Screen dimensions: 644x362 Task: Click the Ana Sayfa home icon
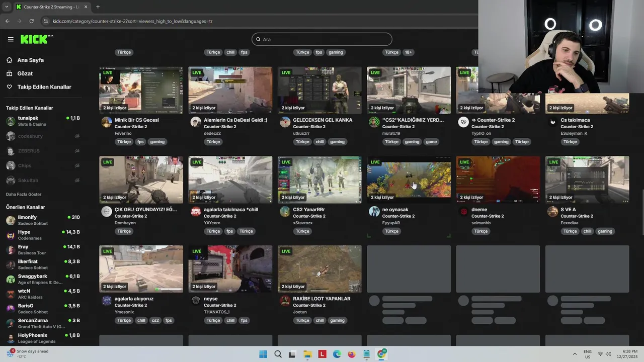(9, 60)
